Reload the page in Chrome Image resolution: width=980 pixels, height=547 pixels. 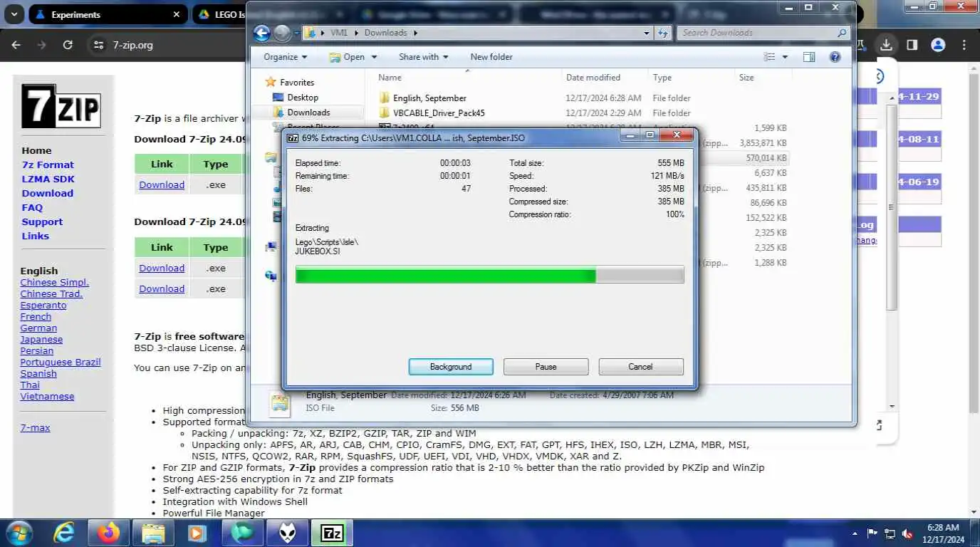point(68,45)
